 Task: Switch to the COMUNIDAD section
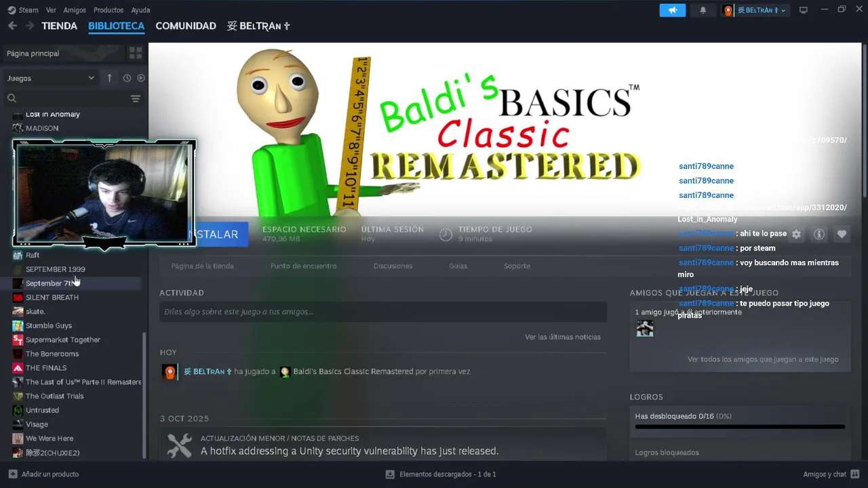[186, 26]
